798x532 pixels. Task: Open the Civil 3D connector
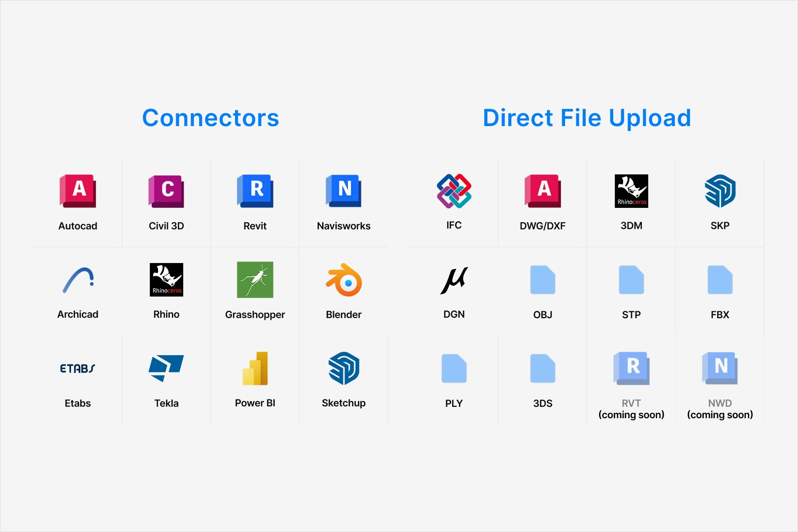point(166,191)
